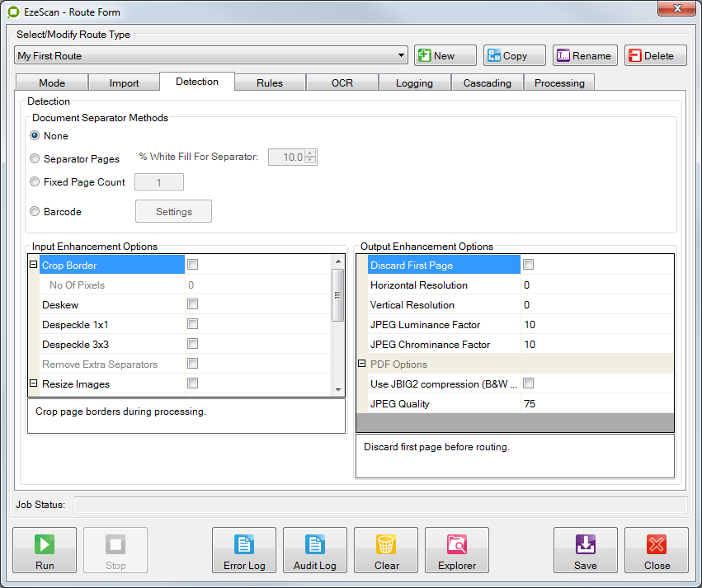Copy the selected route

[x=514, y=55]
